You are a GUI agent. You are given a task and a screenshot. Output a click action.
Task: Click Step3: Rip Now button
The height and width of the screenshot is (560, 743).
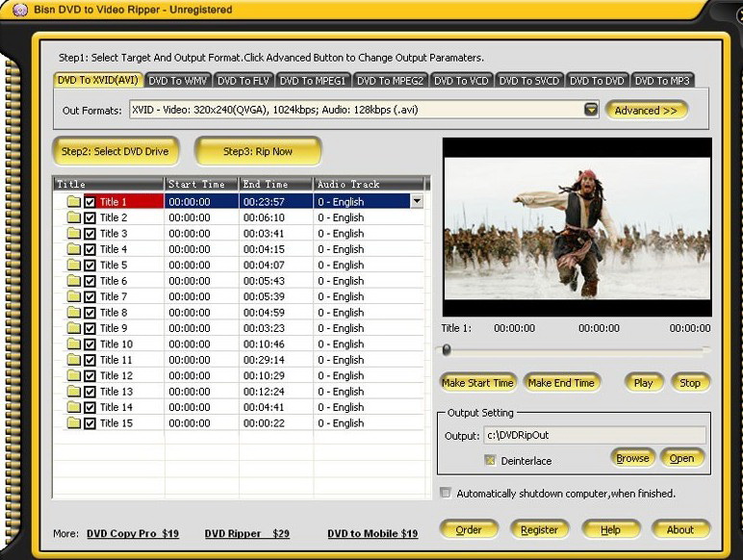tap(258, 152)
